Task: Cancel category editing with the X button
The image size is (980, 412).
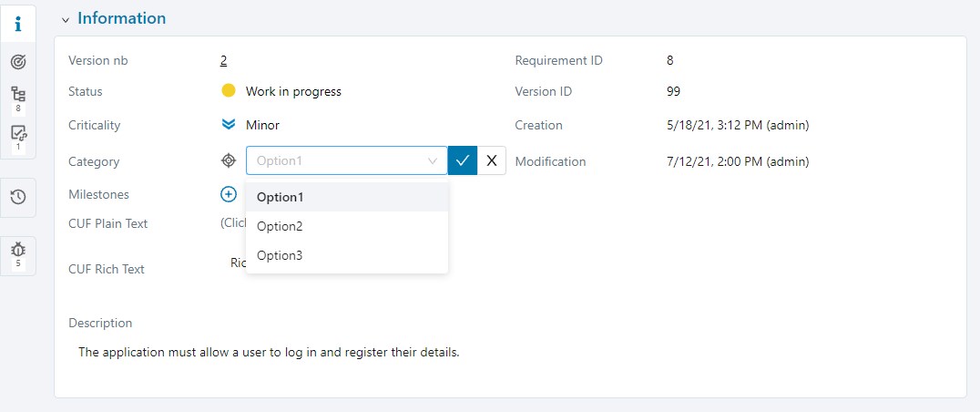Action: (492, 160)
